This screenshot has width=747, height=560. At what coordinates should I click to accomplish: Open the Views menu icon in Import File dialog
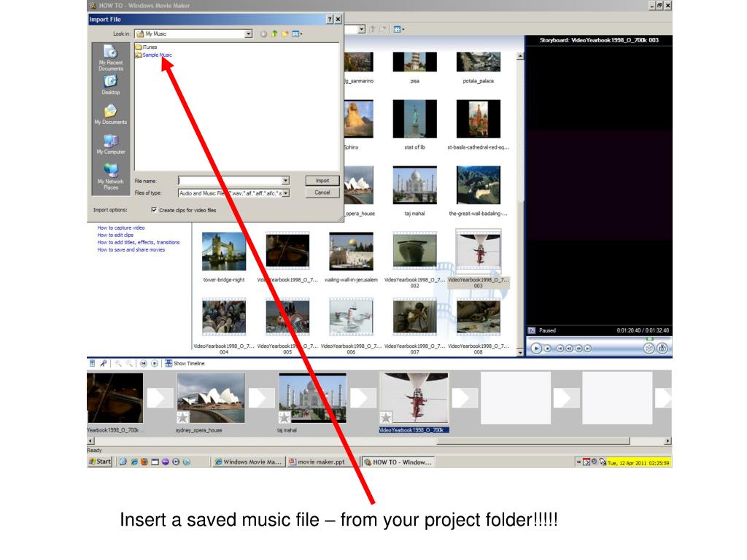coord(297,34)
